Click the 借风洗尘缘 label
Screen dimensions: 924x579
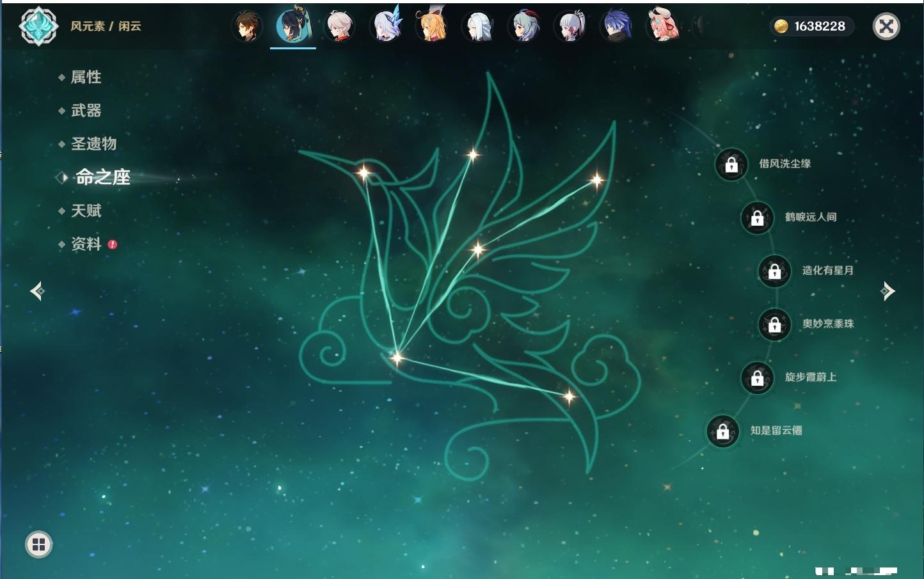pos(785,164)
